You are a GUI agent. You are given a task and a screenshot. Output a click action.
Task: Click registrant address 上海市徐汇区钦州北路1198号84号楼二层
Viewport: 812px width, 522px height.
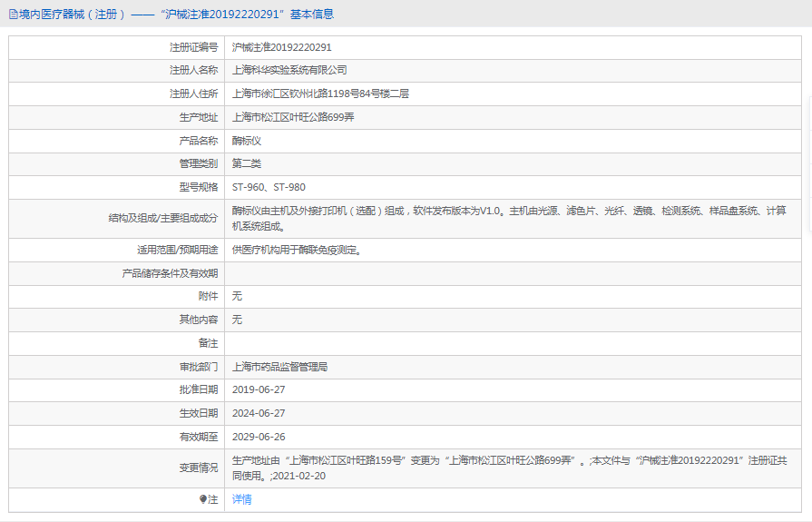tap(320, 94)
